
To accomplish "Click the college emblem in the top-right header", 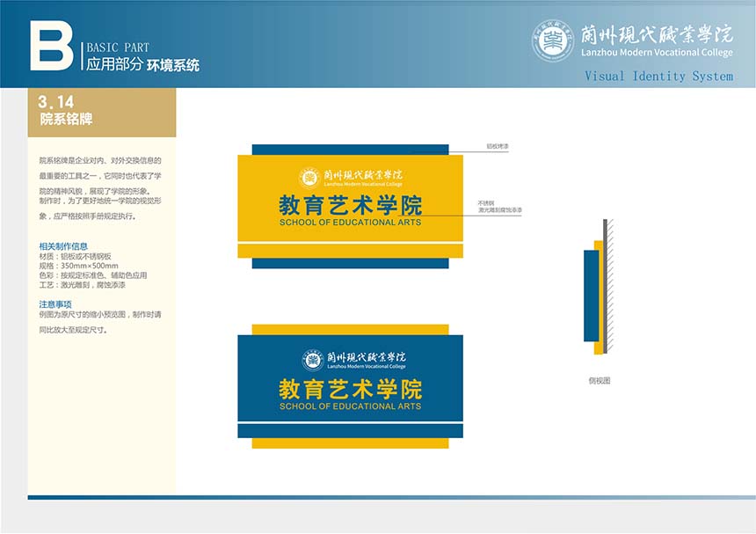I will click(x=553, y=41).
